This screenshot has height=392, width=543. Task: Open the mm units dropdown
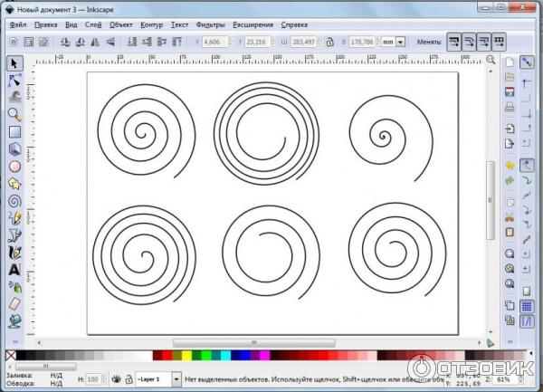pyautogui.click(x=394, y=42)
